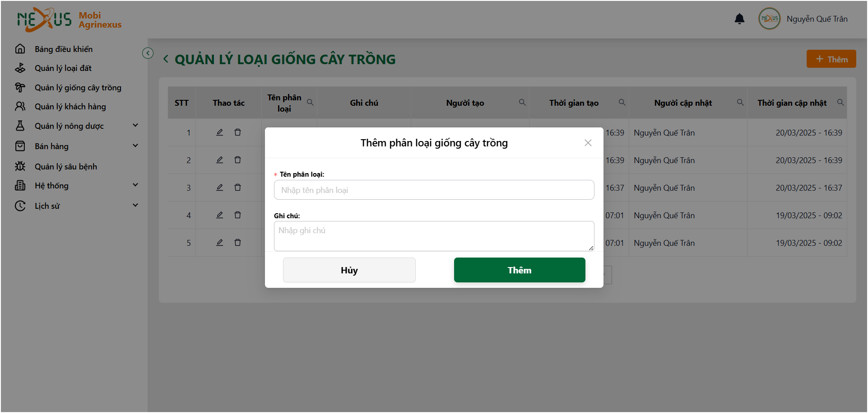This screenshot has width=868, height=413.
Task: Click the edit pencil icon in row 1
Action: tap(219, 132)
